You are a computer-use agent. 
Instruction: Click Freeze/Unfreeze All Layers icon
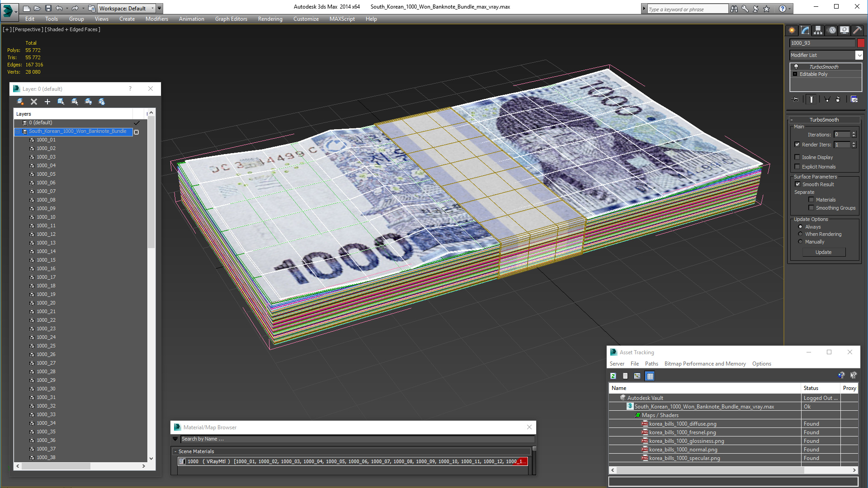(102, 102)
